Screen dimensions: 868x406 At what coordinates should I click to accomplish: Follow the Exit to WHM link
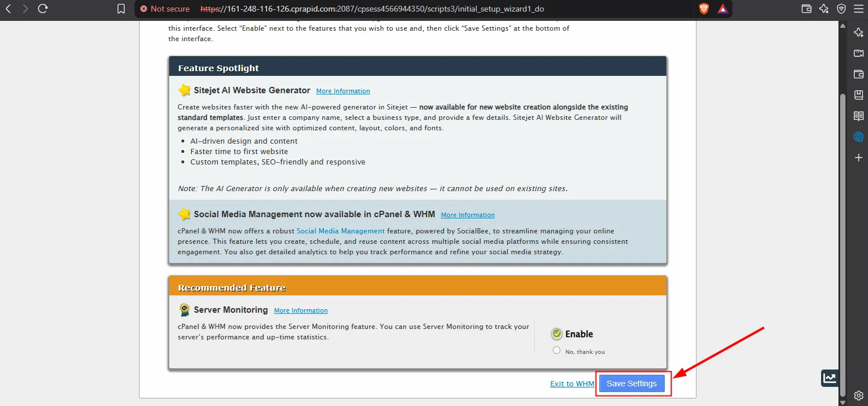572,383
